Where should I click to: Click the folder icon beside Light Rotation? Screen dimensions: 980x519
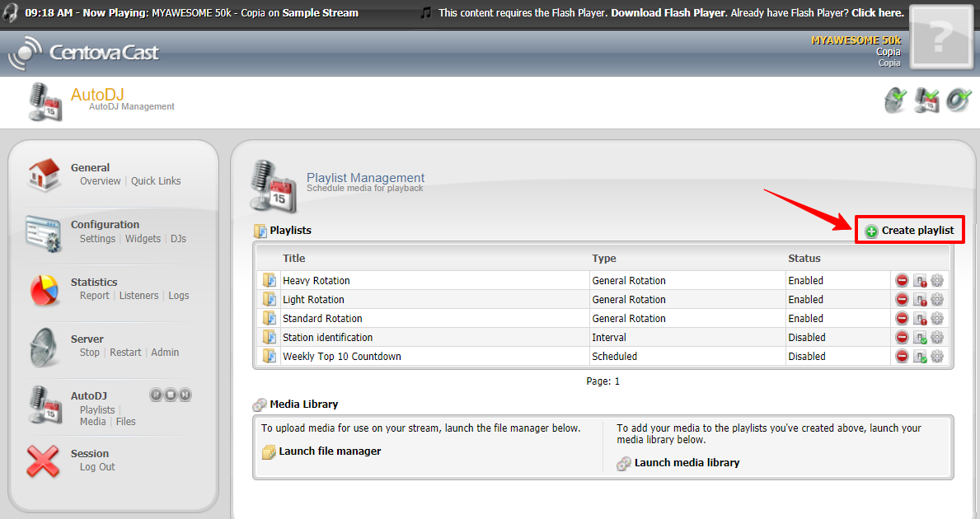tap(270, 300)
